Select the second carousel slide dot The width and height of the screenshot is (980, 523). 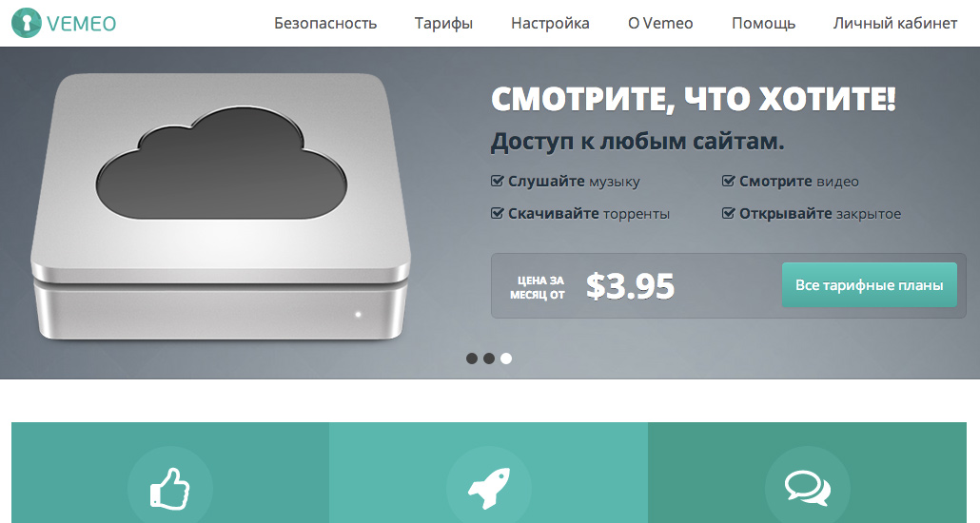pos(489,358)
